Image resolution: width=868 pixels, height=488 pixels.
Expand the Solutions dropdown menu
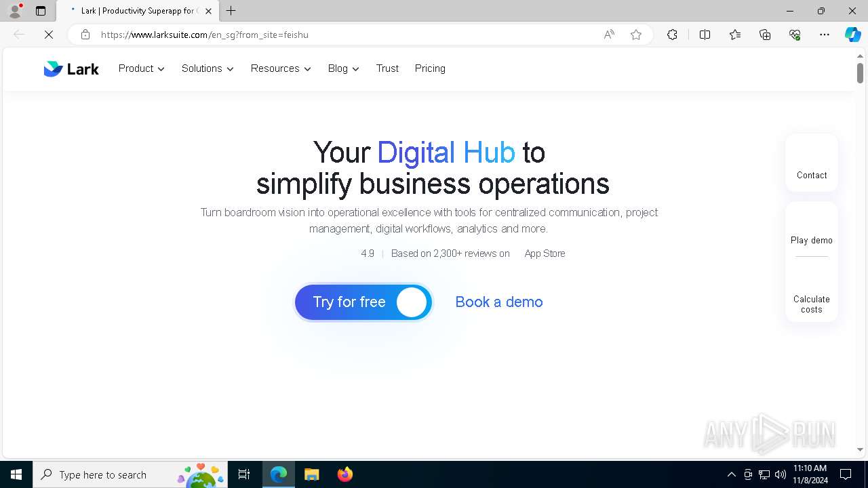[x=208, y=68]
